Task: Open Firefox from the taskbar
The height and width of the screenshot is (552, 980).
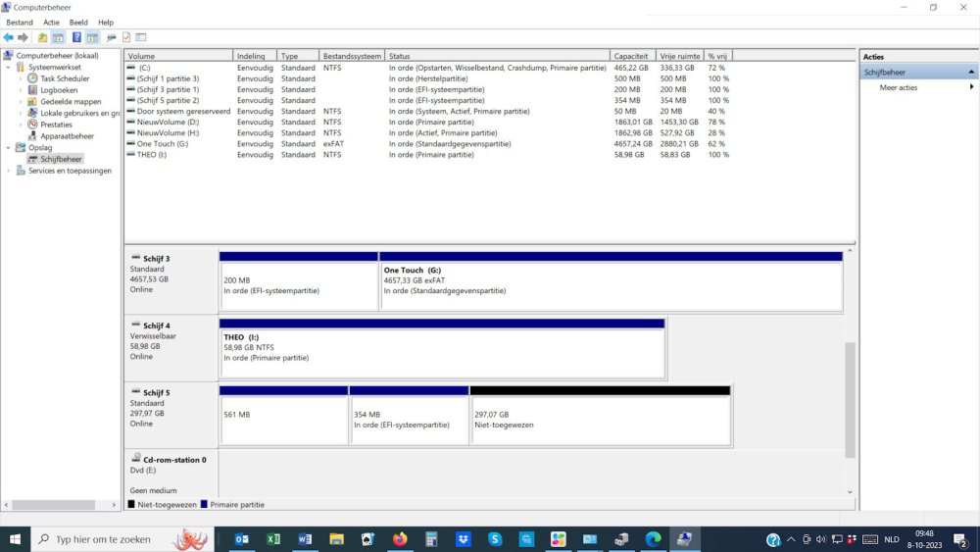Action: click(400, 539)
